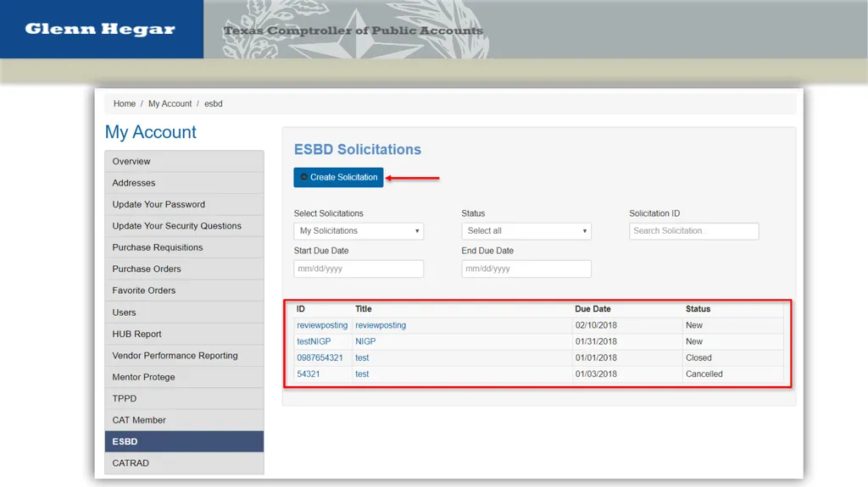The height and width of the screenshot is (487, 868).
Task: Open solicitation ID testNIGP
Action: (x=314, y=341)
